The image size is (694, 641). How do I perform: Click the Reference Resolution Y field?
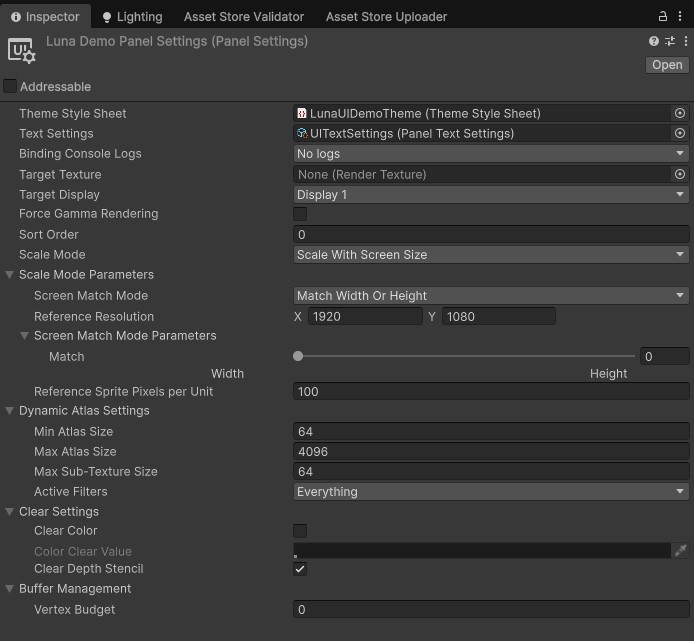(x=498, y=317)
